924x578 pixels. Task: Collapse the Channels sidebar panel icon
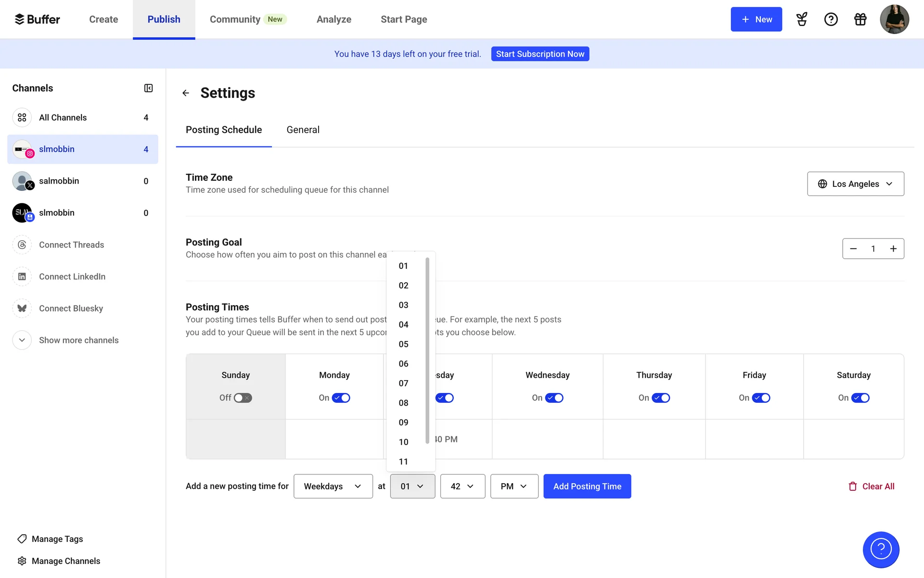[148, 88]
